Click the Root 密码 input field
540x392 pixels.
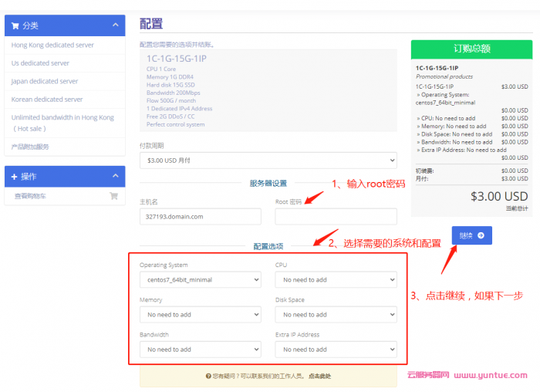336,217
